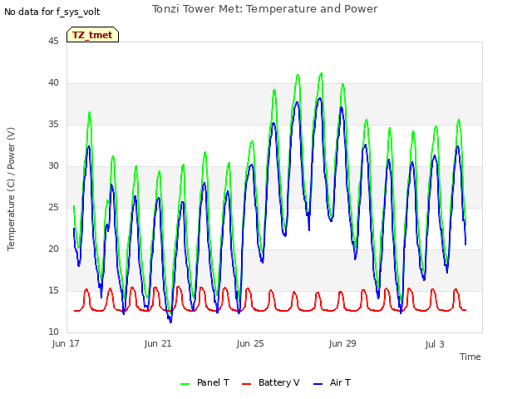
Task: Click the y-axis value 20
Action: (53, 249)
